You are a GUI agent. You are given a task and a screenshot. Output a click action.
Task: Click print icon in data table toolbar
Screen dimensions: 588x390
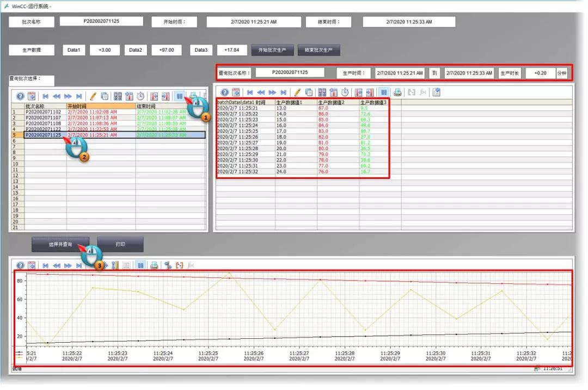point(397,92)
